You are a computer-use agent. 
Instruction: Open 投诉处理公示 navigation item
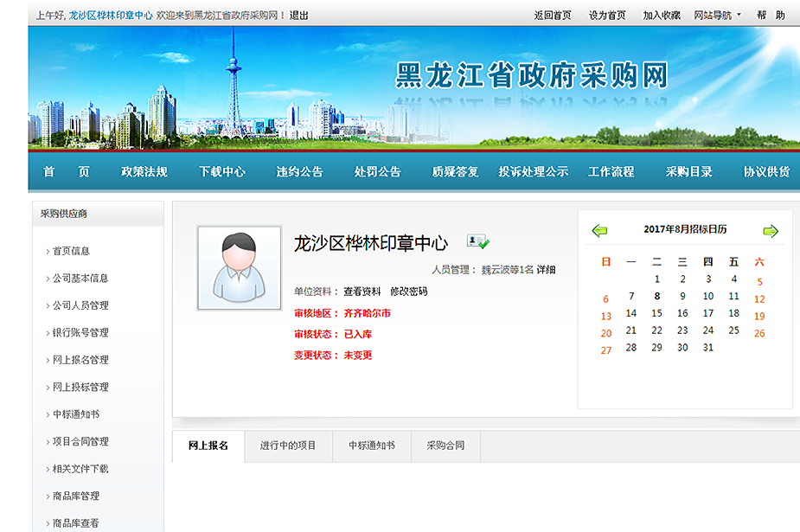533,171
